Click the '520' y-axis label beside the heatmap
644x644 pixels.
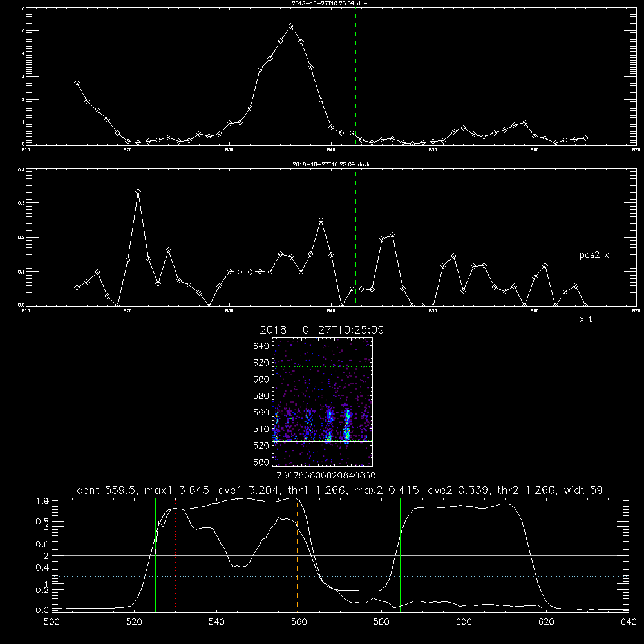tap(261, 446)
